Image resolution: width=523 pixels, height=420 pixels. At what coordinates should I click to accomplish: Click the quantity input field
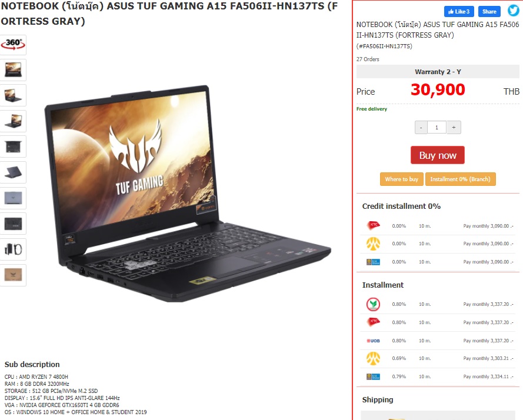click(437, 128)
